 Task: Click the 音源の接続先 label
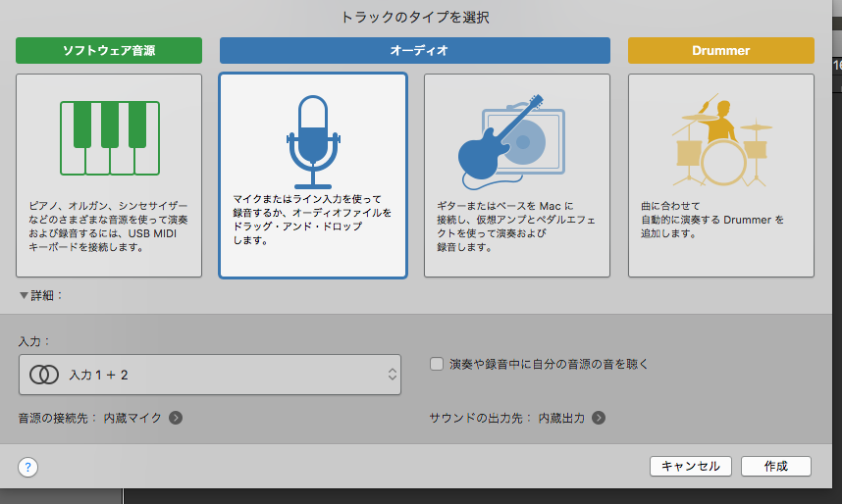pyautogui.click(x=57, y=418)
